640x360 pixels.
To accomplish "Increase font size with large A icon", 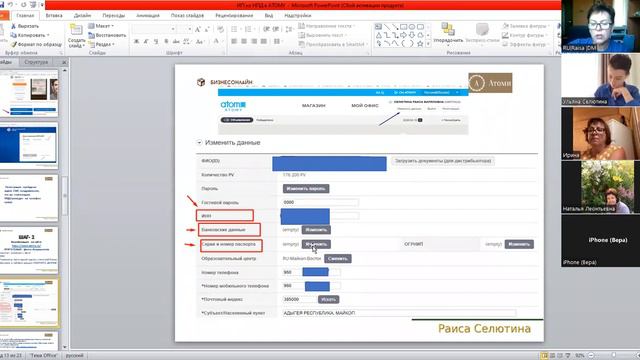I will pos(198,29).
